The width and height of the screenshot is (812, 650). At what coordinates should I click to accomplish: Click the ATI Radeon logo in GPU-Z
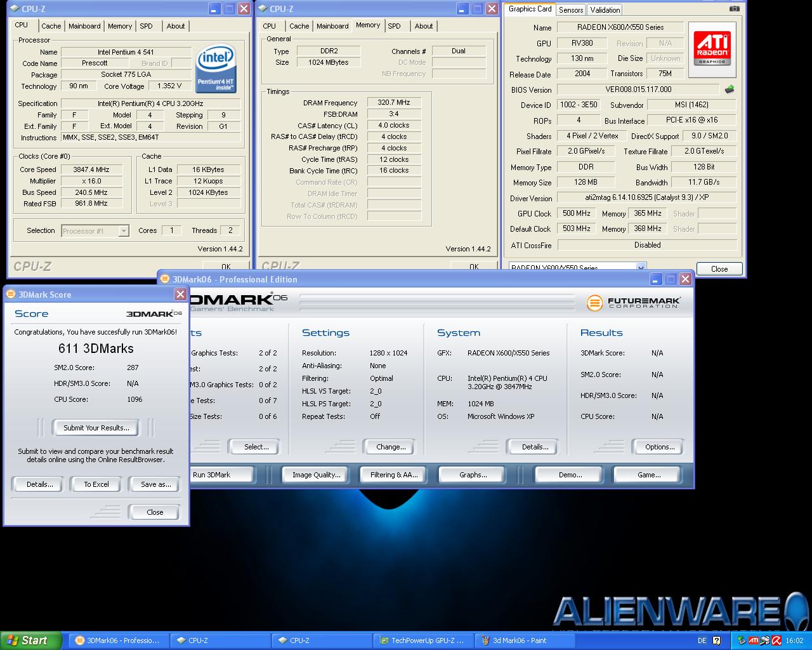click(712, 50)
